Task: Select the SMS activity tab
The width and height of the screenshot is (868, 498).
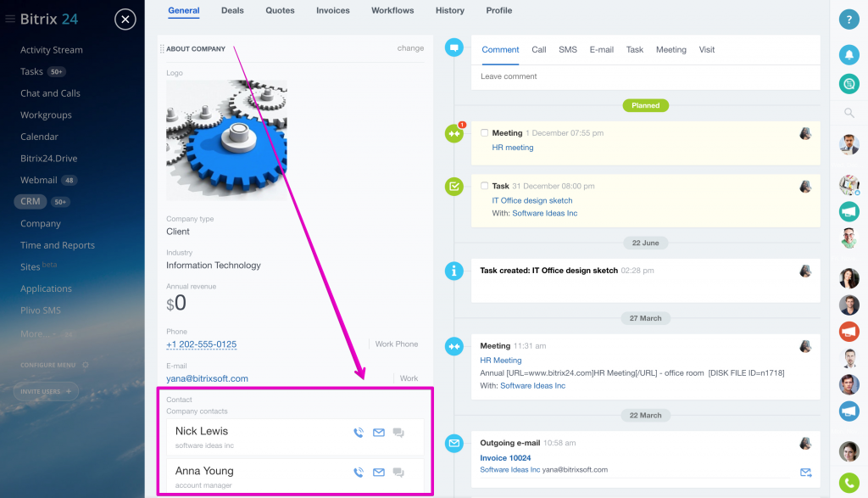Action: [567, 50]
